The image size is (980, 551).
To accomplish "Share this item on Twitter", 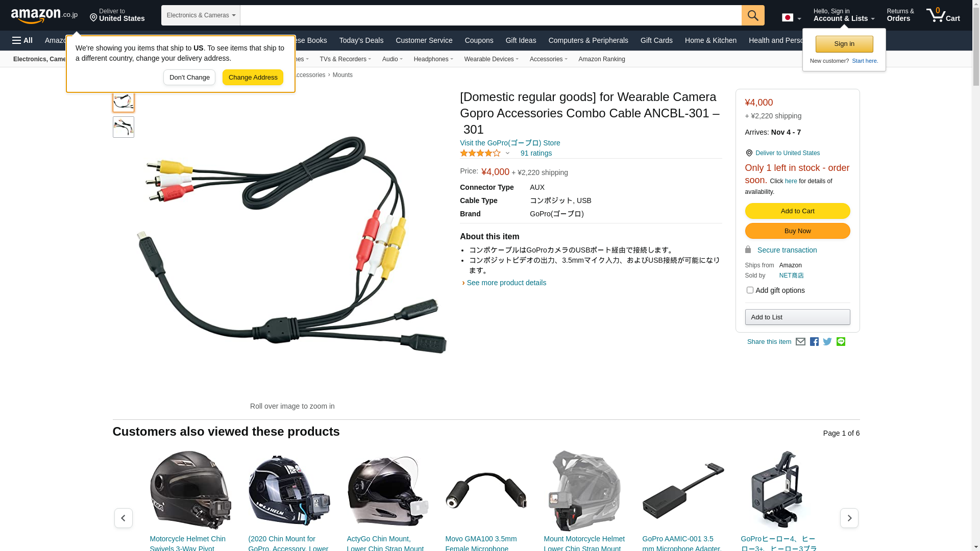I will 827,342.
